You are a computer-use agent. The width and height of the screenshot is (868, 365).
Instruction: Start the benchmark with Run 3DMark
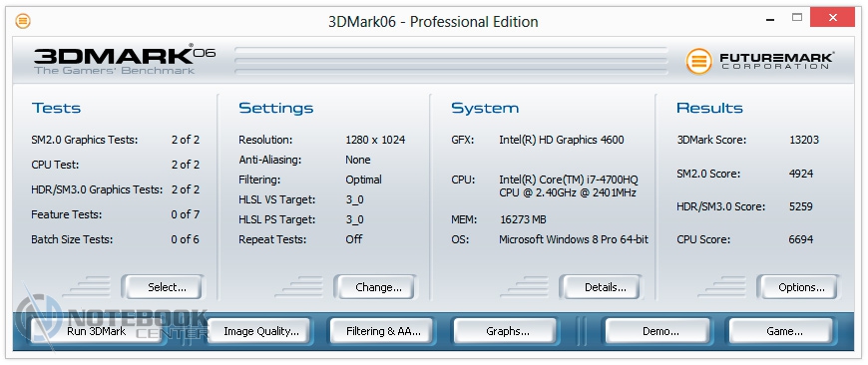point(97,331)
